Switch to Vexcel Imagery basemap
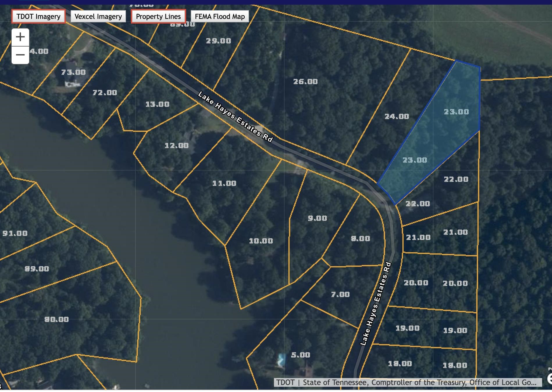 click(98, 17)
